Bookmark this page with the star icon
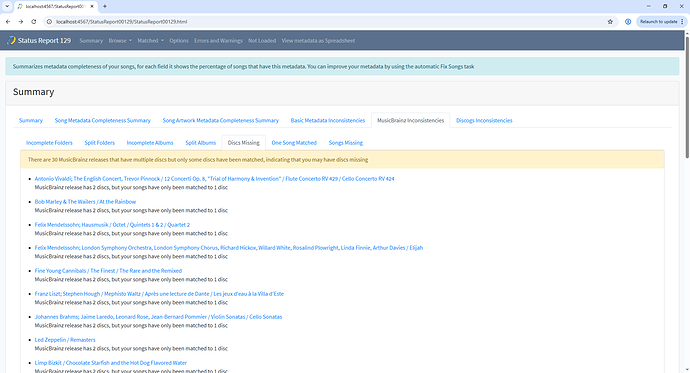Image resolution: width=690 pixels, height=373 pixels. point(610,22)
